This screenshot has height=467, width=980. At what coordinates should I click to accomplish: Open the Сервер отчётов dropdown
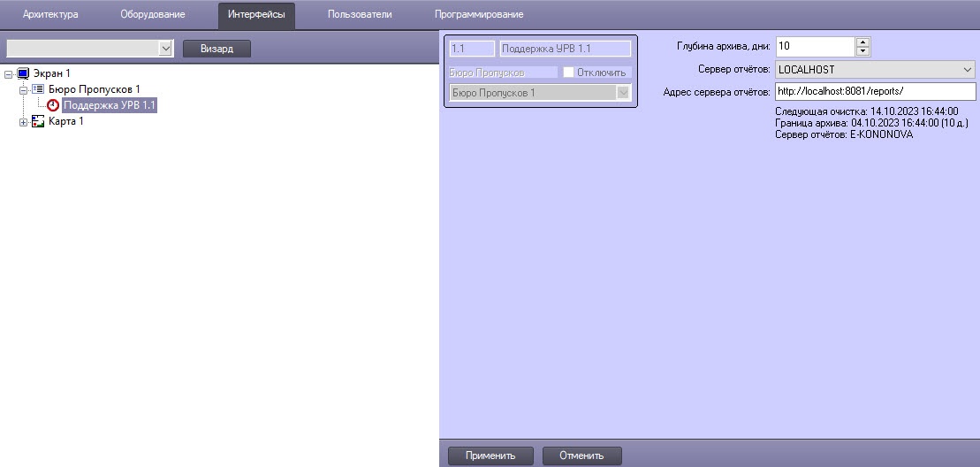967,69
